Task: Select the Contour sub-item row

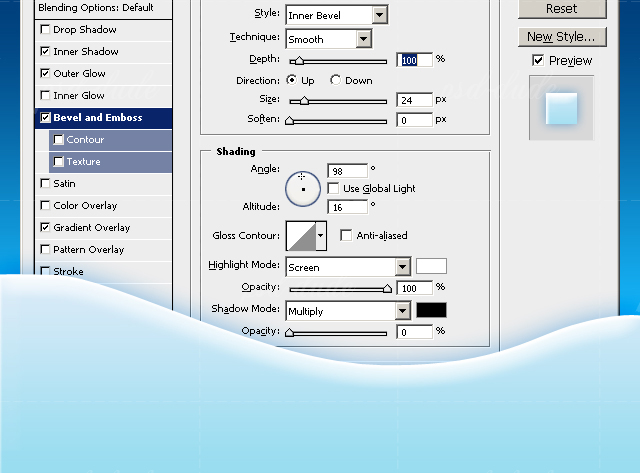Action: [x=110, y=140]
